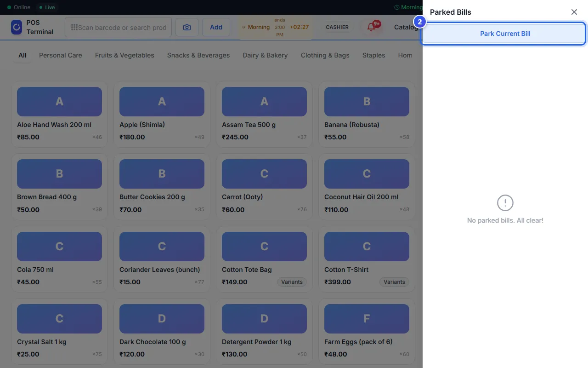Open Variants for Cotton Tote Bag
Image resolution: width=588 pixels, height=368 pixels.
(292, 282)
